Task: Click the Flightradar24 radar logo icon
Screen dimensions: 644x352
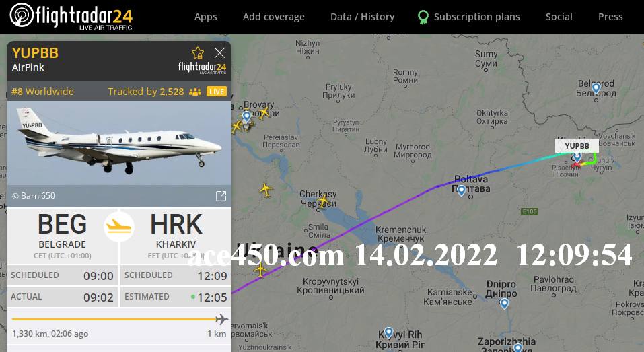Action: (22, 15)
